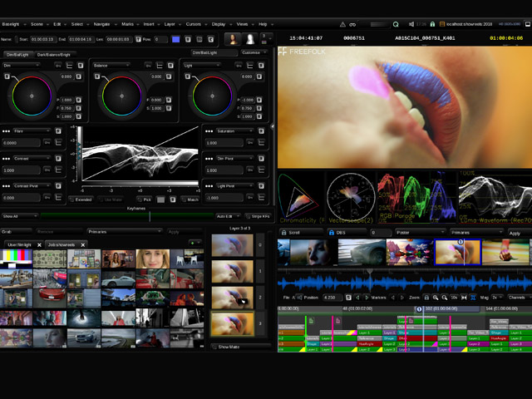The height and width of the screenshot is (399, 532).
Task: Click the reset icon next to Len field
Action: [x=138, y=39]
